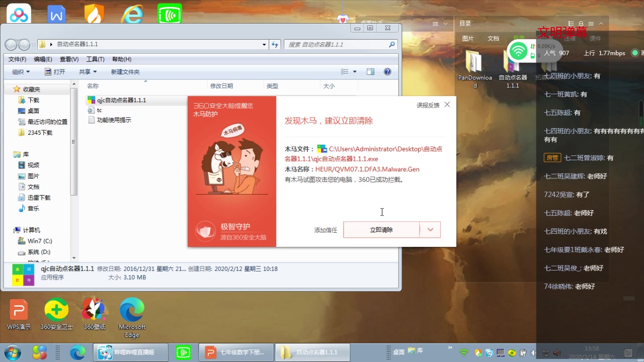Open the 自动点名器 1.1.1 desktop folder
The image size is (644, 362).
click(513, 69)
